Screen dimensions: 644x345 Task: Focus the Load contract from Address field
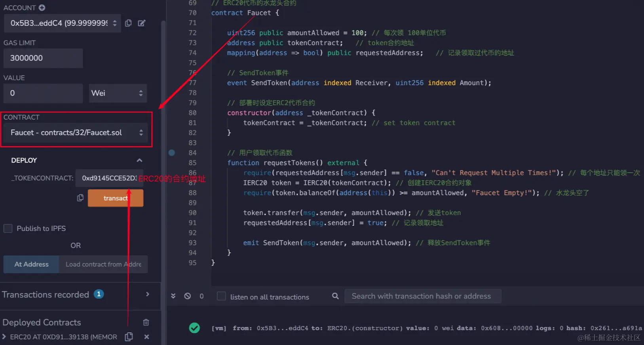click(103, 264)
